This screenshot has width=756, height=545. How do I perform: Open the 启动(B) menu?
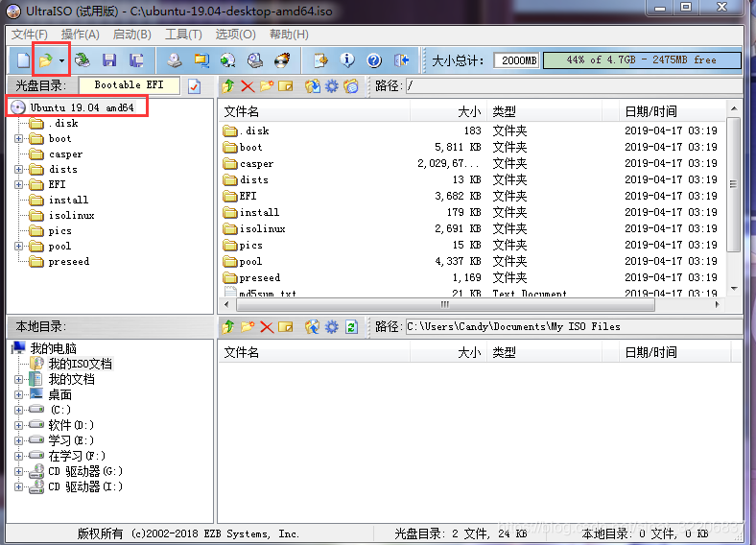(x=131, y=35)
